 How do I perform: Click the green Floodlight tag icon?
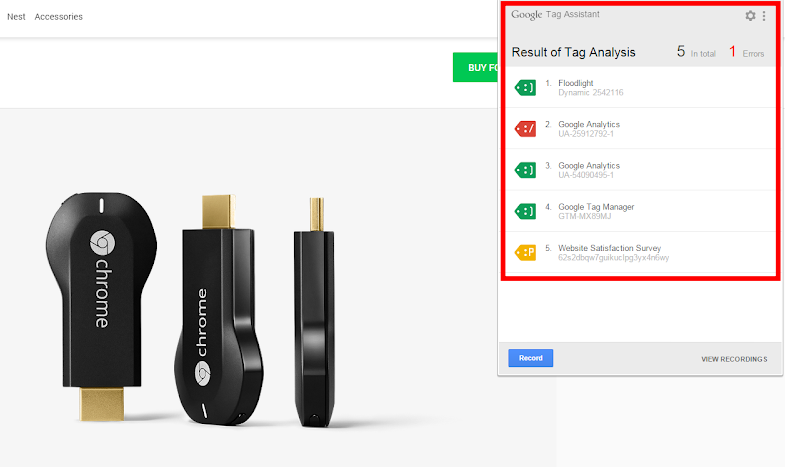tap(525, 87)
